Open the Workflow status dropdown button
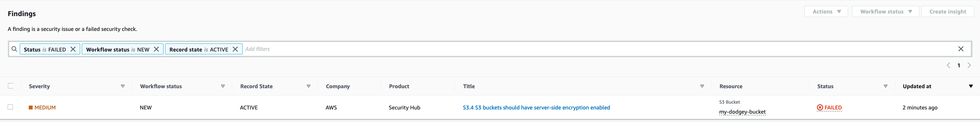Screen dimensions: 980x122 [885, 11]
